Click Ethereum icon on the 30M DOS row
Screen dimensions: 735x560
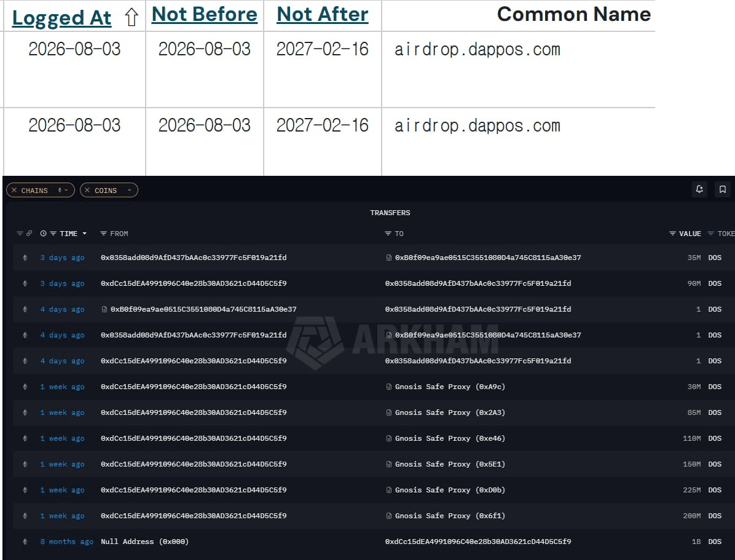(x=25, y=387)
